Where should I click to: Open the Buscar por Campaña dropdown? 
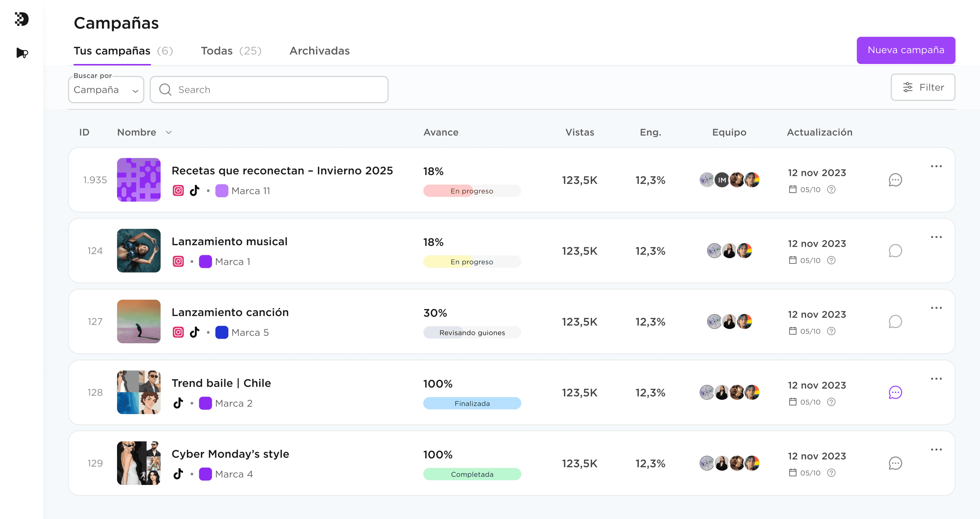click(106, 90)
